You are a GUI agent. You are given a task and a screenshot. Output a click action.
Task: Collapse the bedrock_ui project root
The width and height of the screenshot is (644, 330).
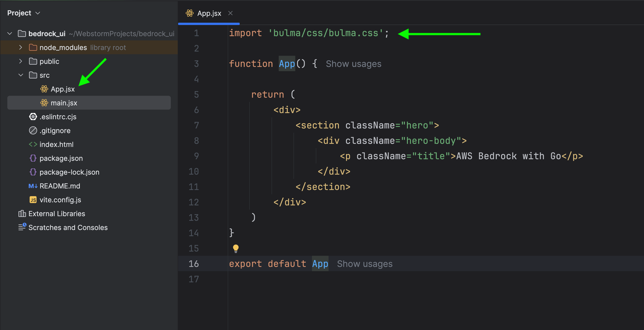(10, 33)
